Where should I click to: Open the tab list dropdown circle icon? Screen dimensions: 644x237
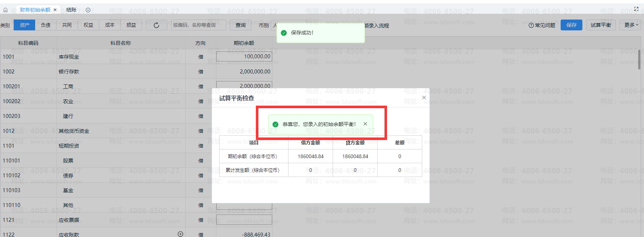pos(88,10)
